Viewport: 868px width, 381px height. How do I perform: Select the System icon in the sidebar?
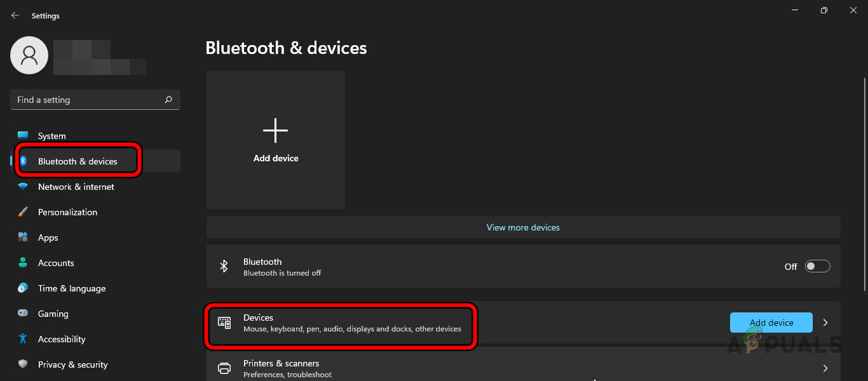[x=23, y=136]
